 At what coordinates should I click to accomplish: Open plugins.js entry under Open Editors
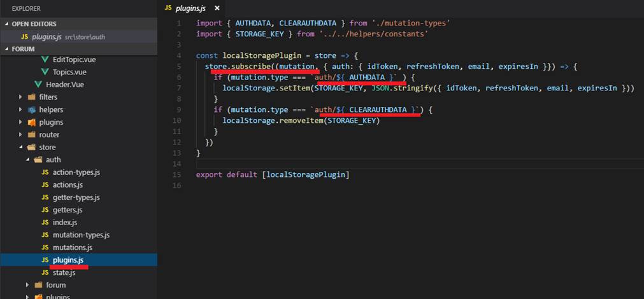(x=78, y=36)
